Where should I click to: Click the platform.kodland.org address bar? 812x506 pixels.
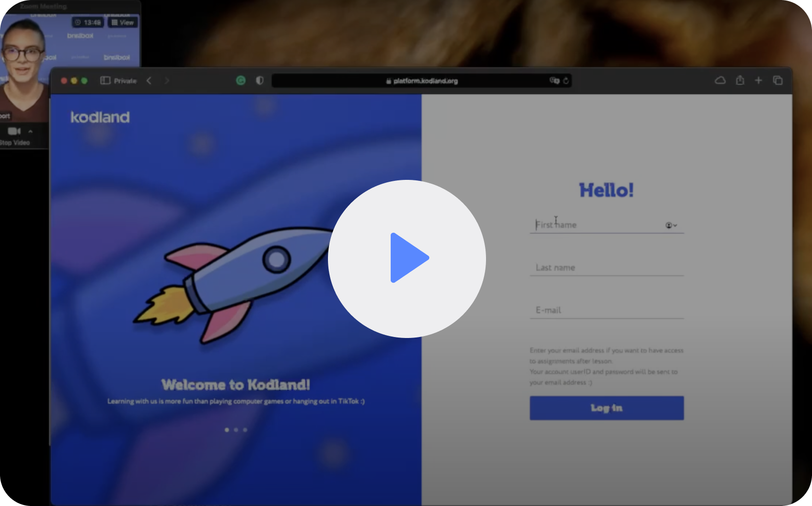click(x=422, y=81)
